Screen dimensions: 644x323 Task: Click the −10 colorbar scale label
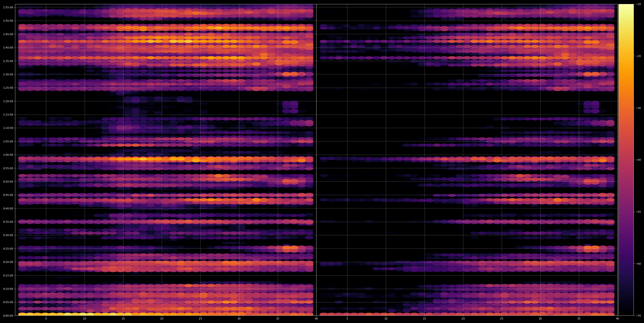click(x=638, y=4)
